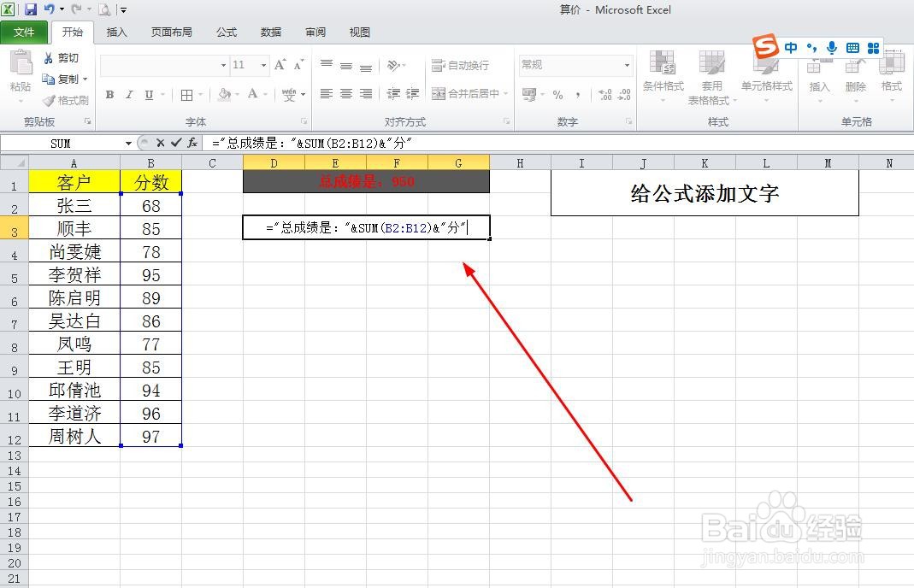Click the Borders icon
Viewport: 914px width, 588px height.
point(186,94)
